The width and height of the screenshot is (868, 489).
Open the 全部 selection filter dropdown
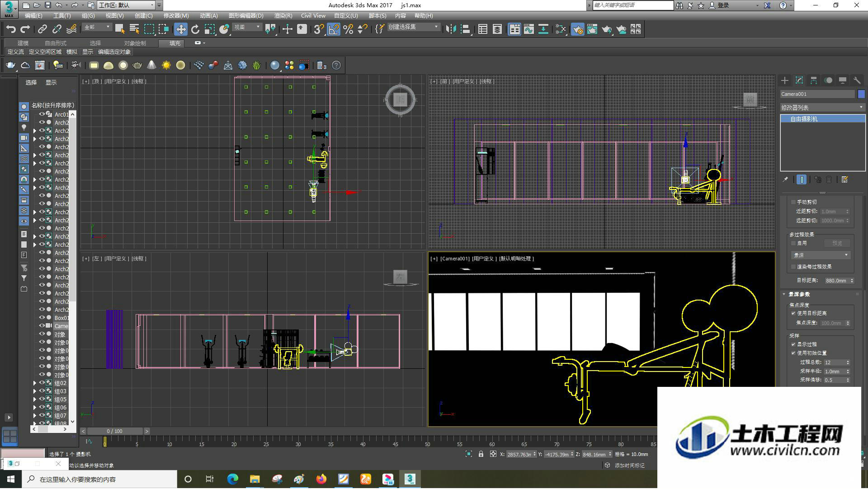tap(97, 27)
